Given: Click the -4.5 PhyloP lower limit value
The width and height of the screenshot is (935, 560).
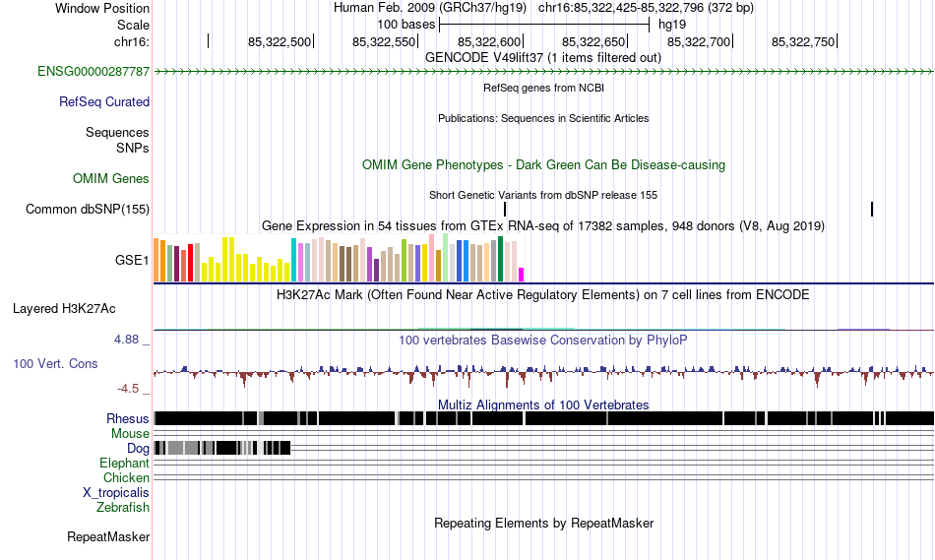Looking at the screenshot, I should coord(128,389).
